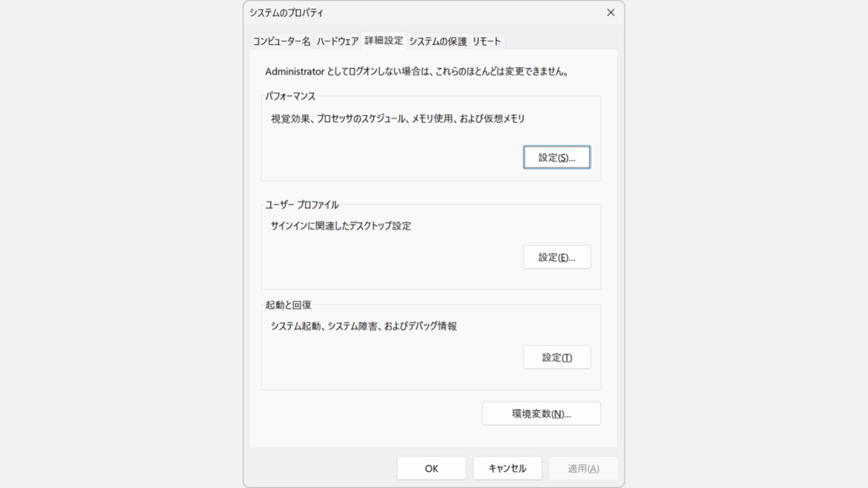
Task: Open 起動と回復 設定(T) button
Action: point(557,358)
